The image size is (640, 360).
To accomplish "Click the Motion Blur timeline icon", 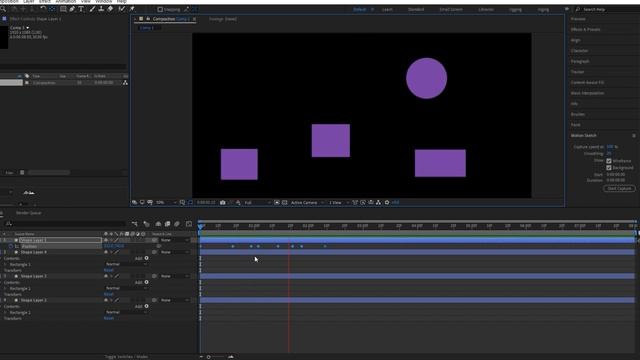I will (x=177, y=224).
